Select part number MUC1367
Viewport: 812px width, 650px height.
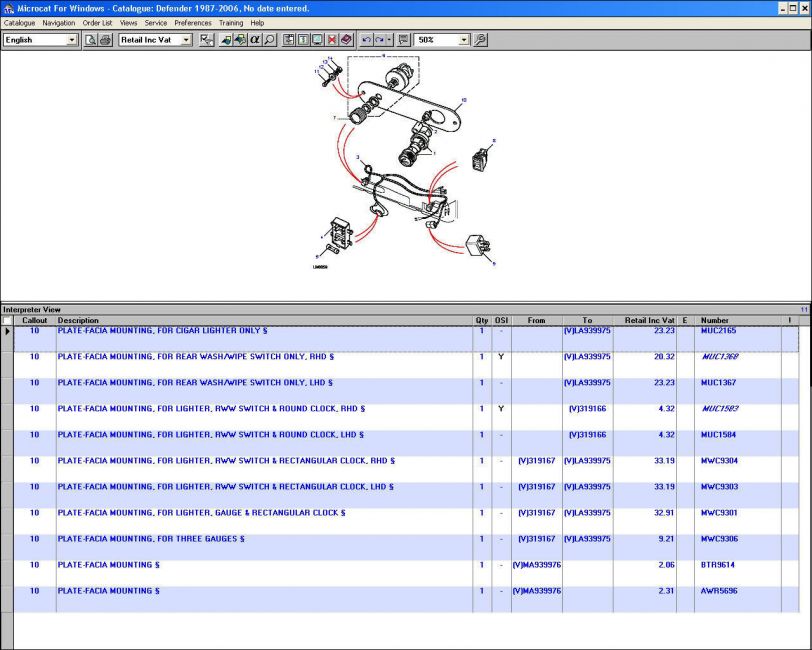(718, 383)
